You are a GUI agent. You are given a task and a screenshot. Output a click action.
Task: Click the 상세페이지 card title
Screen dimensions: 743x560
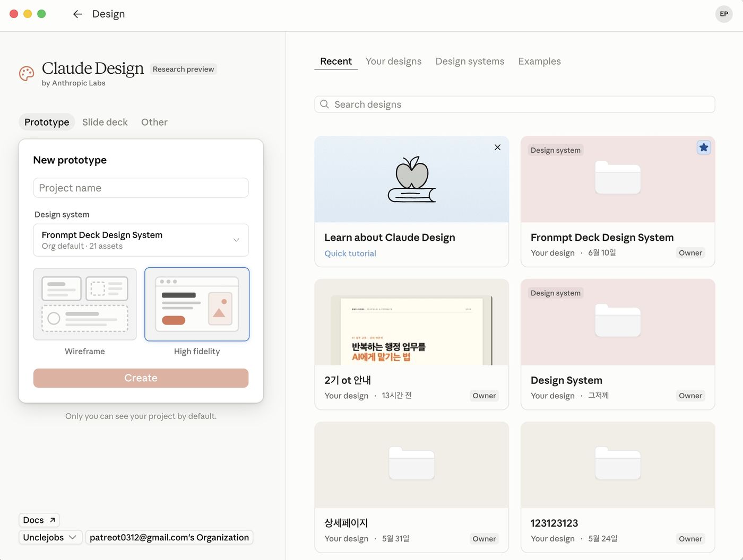tap(346, 523)
